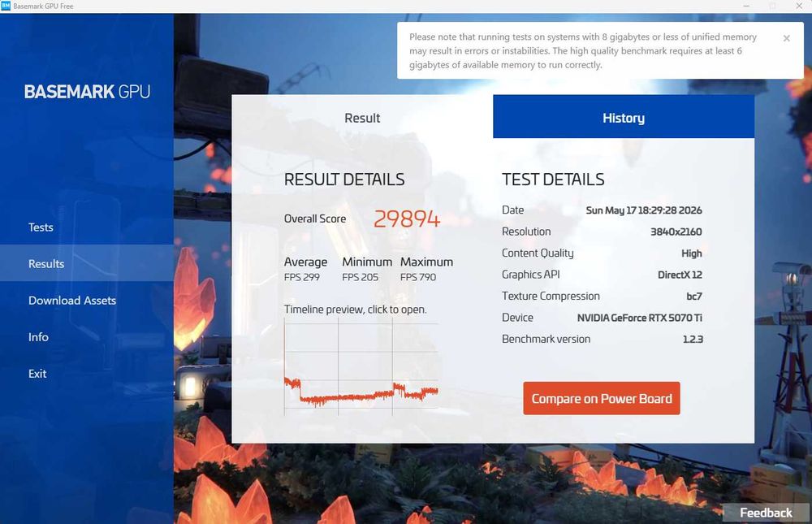
Task: Click the texture compression value bc7
Action: 694,296
